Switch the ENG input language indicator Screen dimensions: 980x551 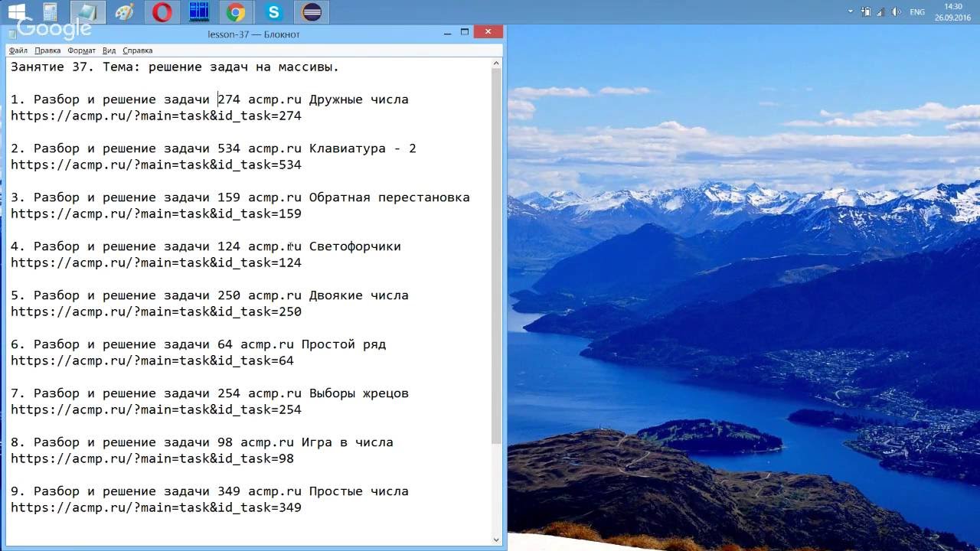tap(917, 11)
